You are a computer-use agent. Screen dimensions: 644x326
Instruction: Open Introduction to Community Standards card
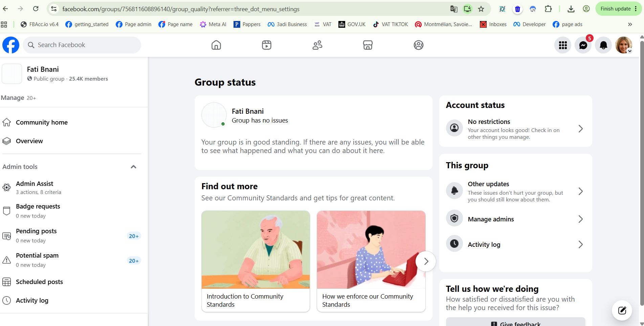[256, 261]
